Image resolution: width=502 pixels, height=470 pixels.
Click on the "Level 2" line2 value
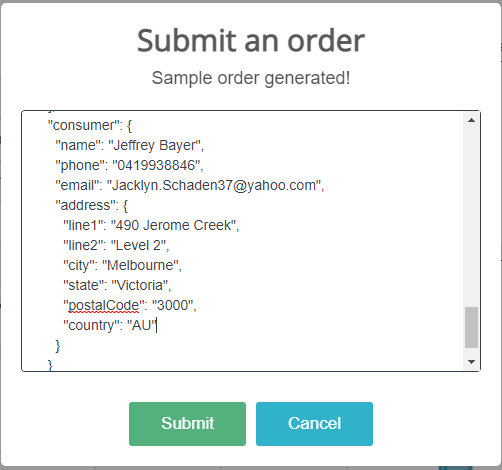(138, 245)
